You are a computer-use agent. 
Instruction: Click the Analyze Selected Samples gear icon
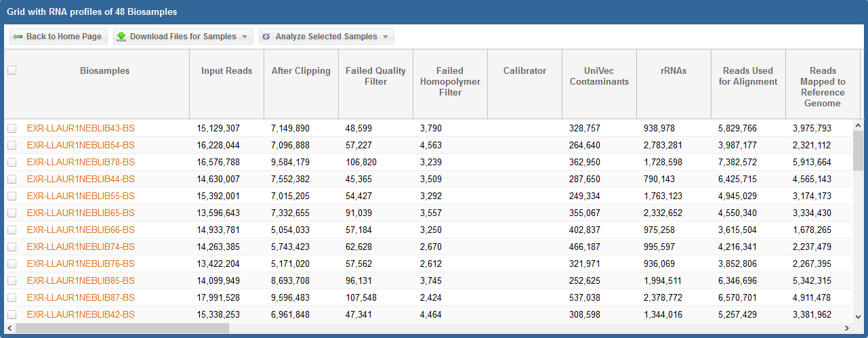[266, 37]
